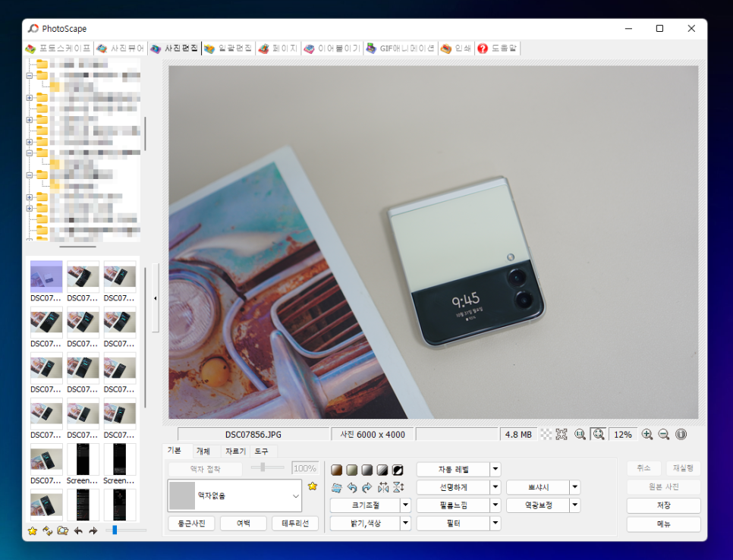This screenshot has height=560, width=733.
Task: Show photo info (EXIF) icon
Action: point(681,434)
